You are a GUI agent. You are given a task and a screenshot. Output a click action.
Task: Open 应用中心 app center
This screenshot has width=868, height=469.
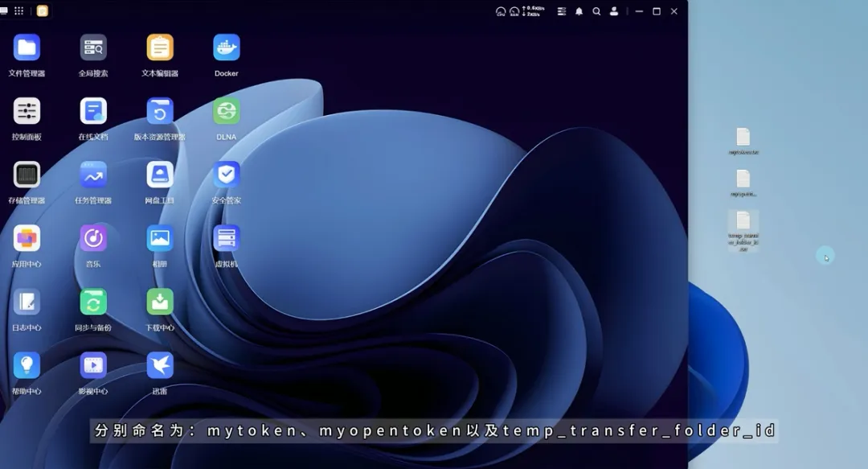tap(27, 239)
